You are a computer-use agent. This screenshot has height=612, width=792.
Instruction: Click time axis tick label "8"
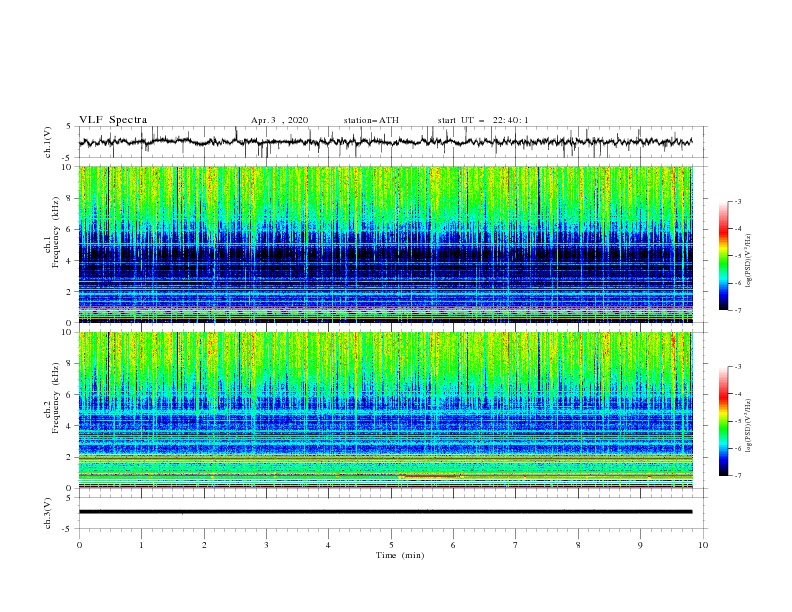pyautogui.click(x=578, y=545)
